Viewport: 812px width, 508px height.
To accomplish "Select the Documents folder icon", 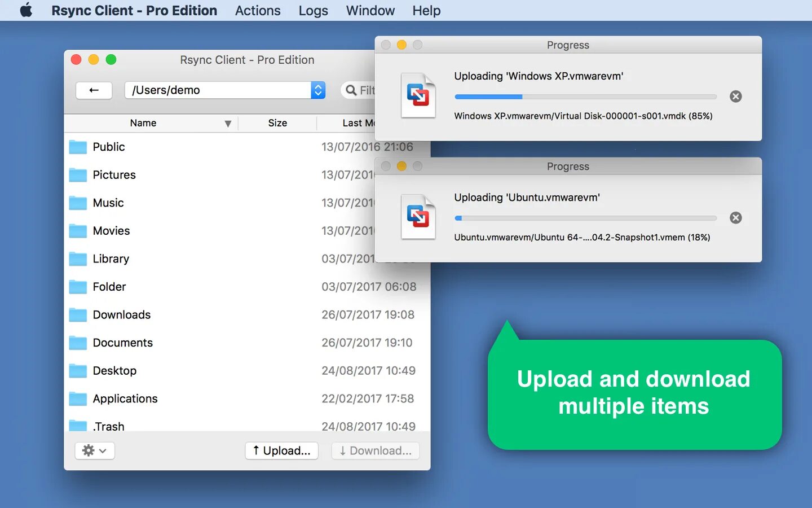I will click(x=78, y=343).
